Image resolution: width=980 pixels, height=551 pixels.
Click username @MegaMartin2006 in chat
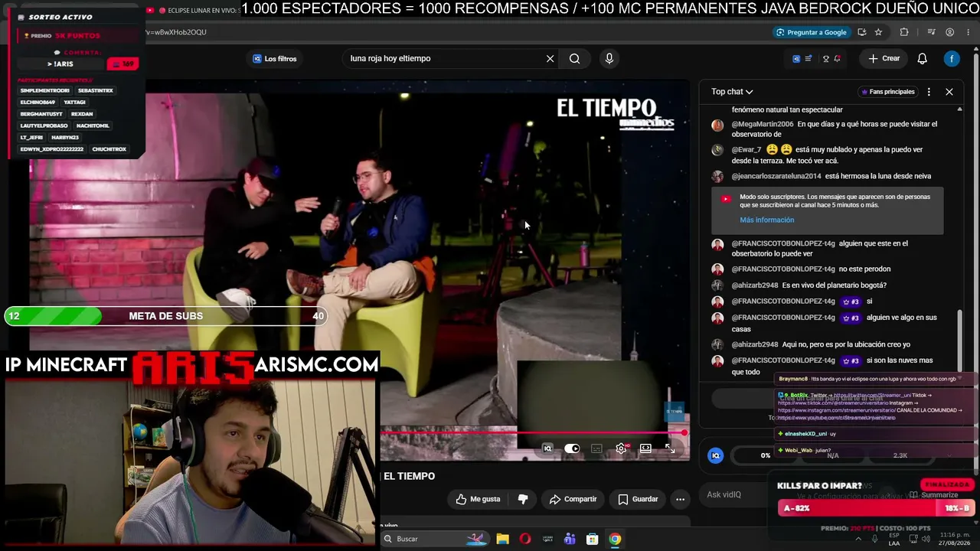point(762,124)
